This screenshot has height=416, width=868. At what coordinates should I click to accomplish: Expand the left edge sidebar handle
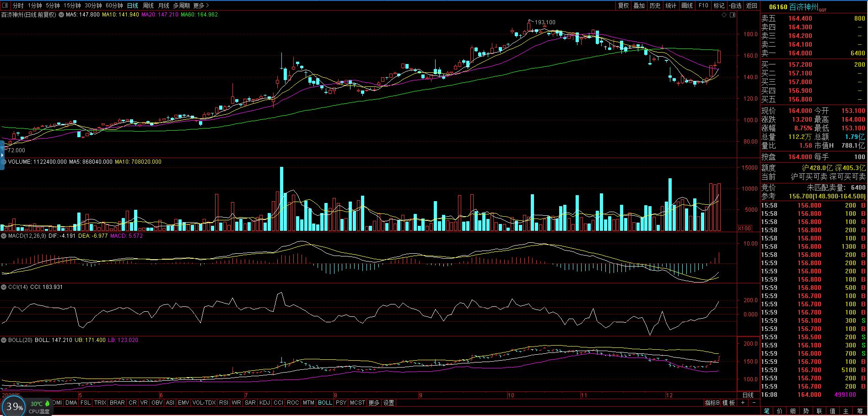2,155
